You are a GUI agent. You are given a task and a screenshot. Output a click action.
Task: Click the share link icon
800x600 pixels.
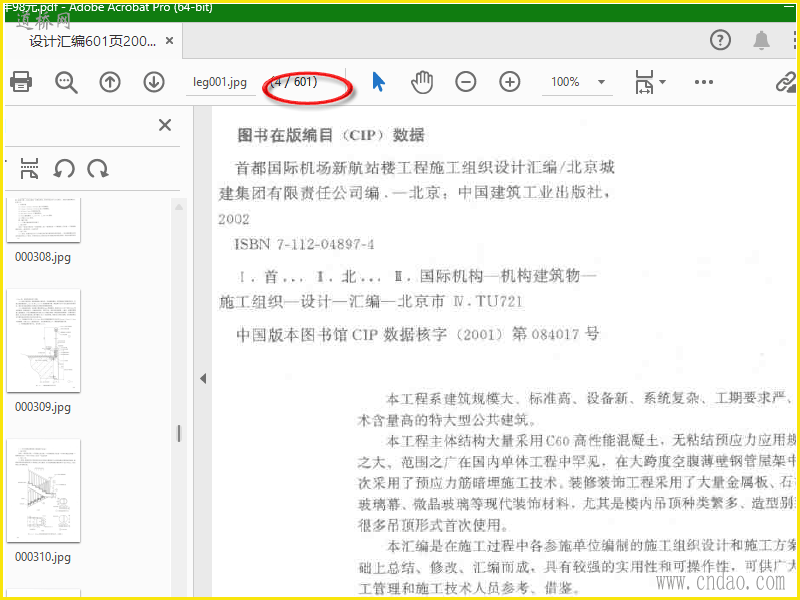tap(786, 82)
